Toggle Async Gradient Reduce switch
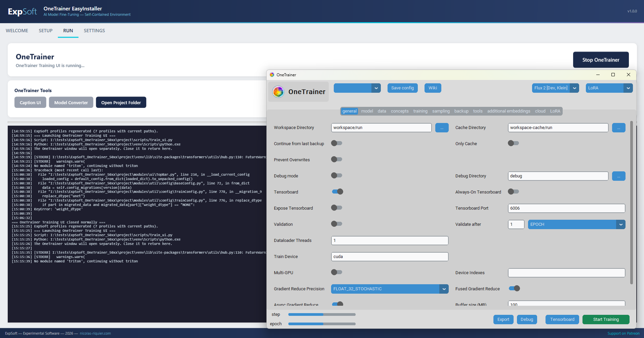 pos(337,304)
